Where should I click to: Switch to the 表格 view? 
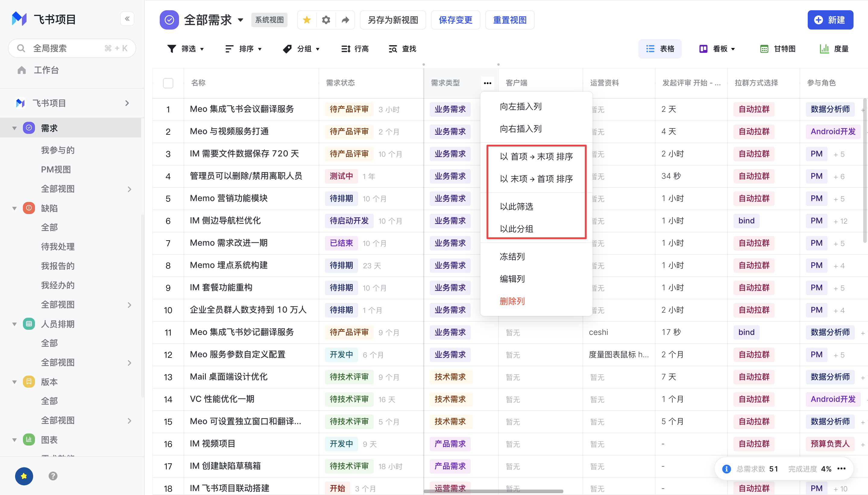[660, 49]
